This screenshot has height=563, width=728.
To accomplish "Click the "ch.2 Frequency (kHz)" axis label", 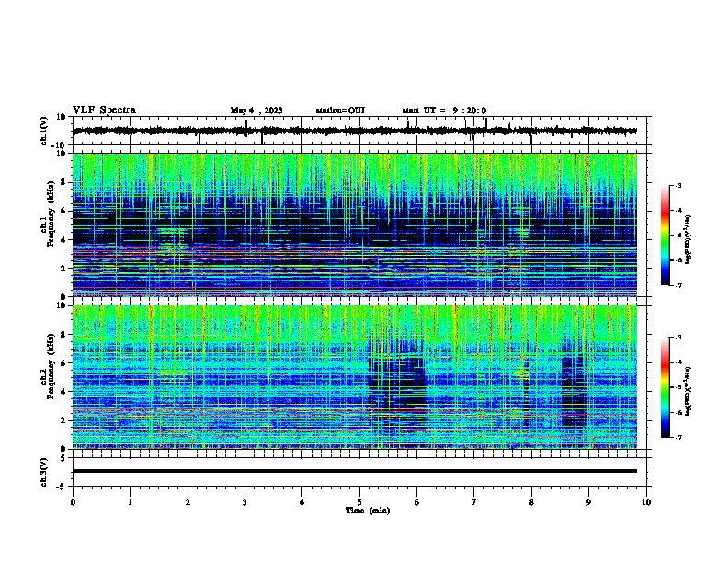I will [47, 366].
